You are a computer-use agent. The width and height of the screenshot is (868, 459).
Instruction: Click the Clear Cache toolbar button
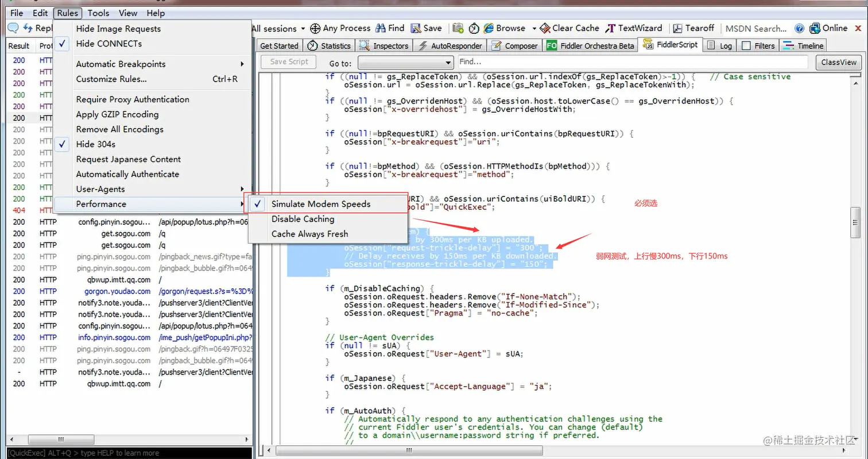coord(569,28)
